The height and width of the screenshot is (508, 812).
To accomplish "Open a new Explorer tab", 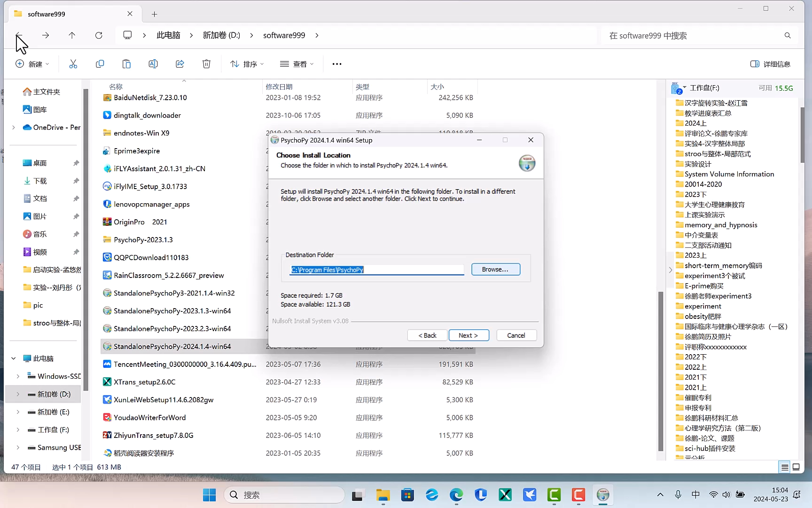I will 154,14.
